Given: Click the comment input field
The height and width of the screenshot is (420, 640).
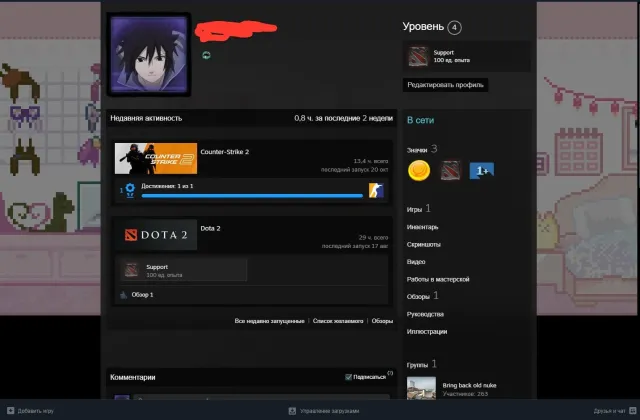Looking at the screenshot, I should click(x=261, y=397).
